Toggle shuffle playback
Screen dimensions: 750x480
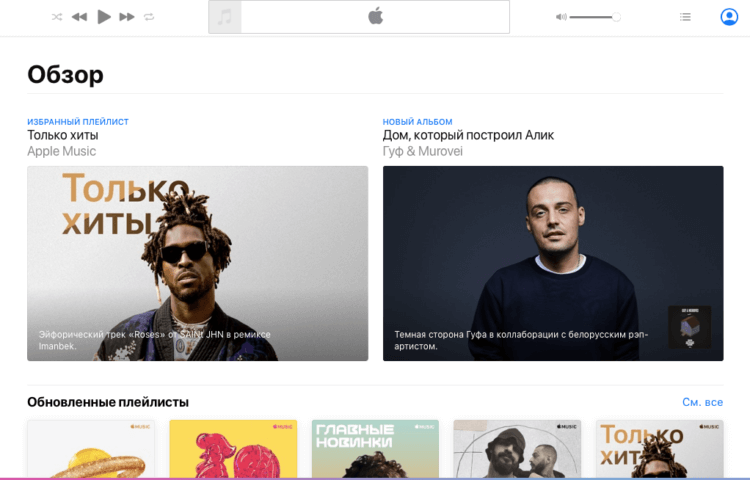(x=57, y=17)
